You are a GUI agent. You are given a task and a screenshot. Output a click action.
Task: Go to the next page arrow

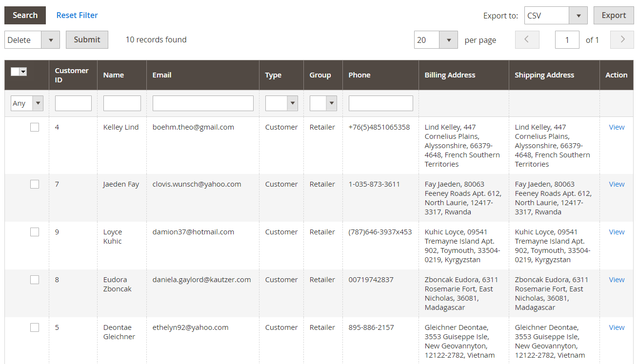(x=622, y=40)
